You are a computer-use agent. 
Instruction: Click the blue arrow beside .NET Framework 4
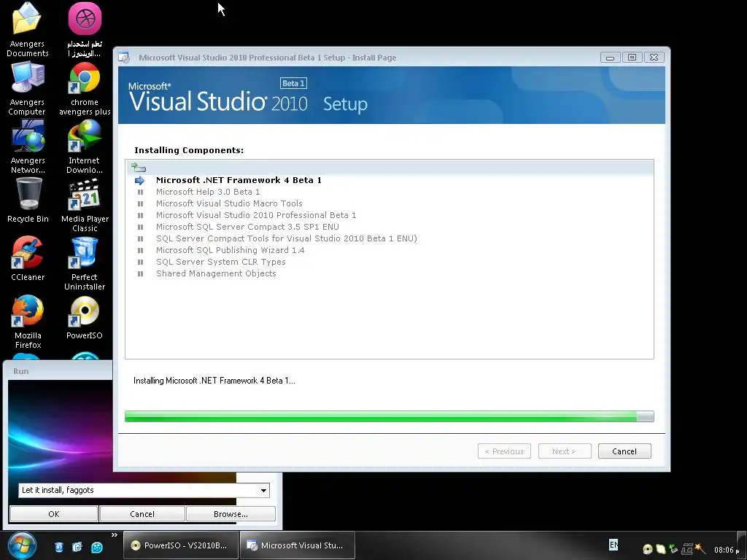[139, 181]
